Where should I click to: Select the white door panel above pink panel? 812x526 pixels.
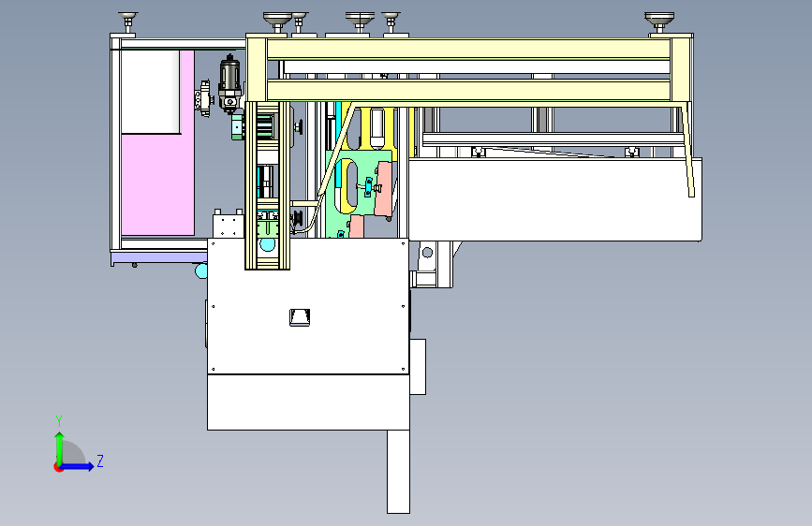click(150, 92)
